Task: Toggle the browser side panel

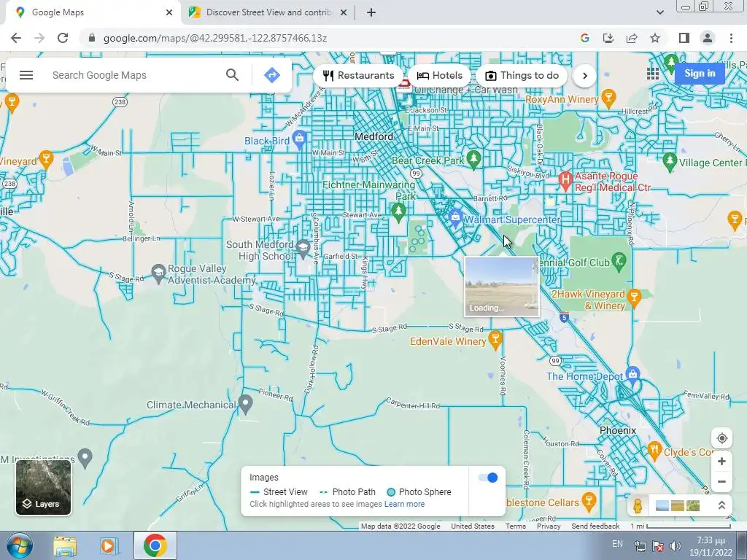Action: [684, 38]
